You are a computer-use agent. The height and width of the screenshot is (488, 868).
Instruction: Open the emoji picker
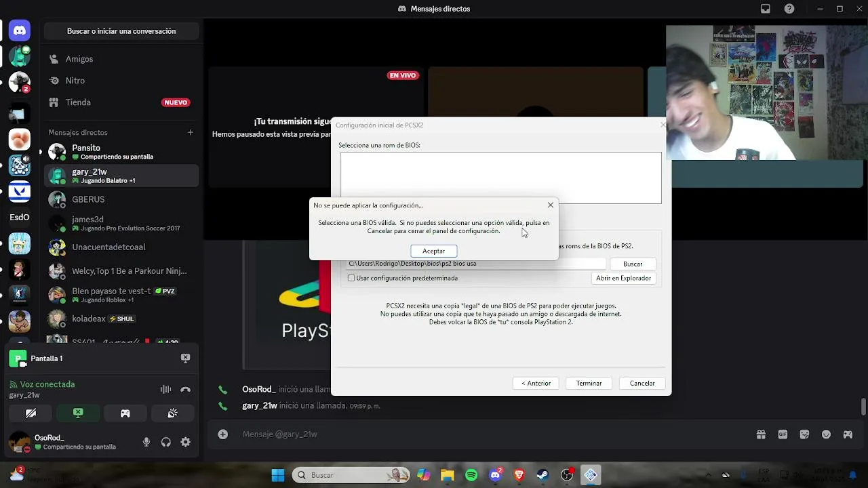826,434
